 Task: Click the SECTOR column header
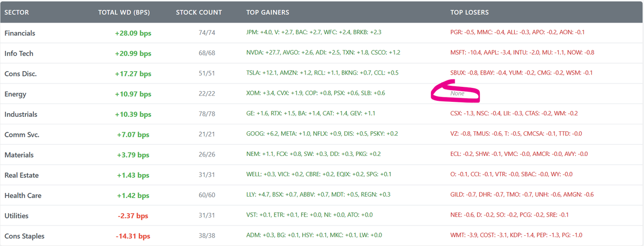[17, 12]
